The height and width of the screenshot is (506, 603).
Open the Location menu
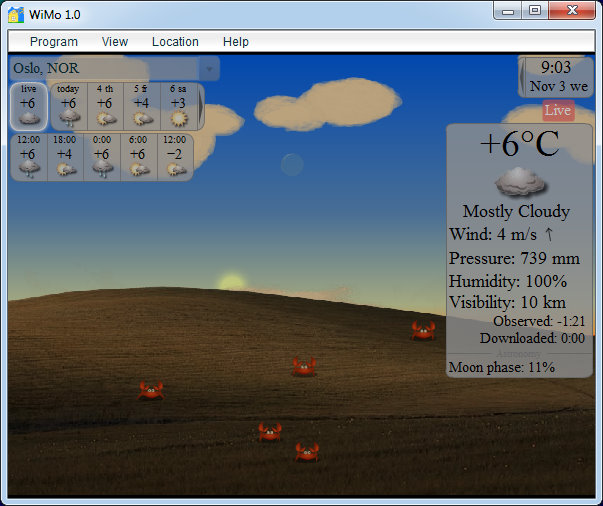pos(175,42)
